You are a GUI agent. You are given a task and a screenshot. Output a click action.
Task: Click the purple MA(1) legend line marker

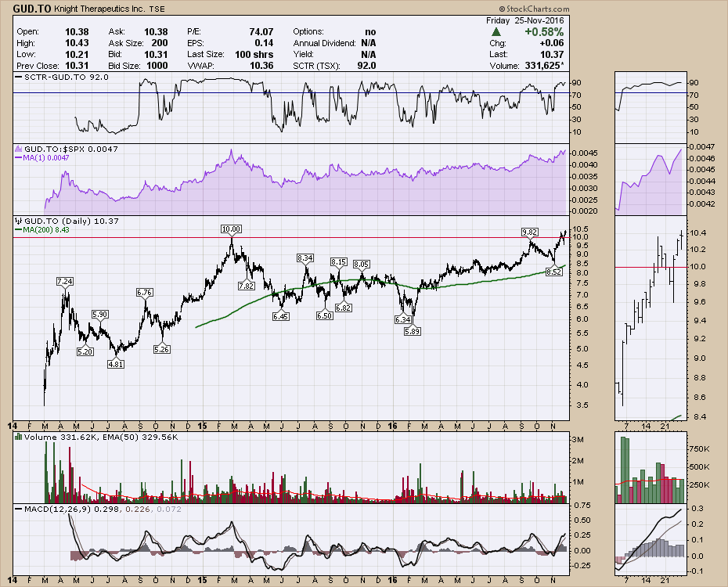(20, 157)
